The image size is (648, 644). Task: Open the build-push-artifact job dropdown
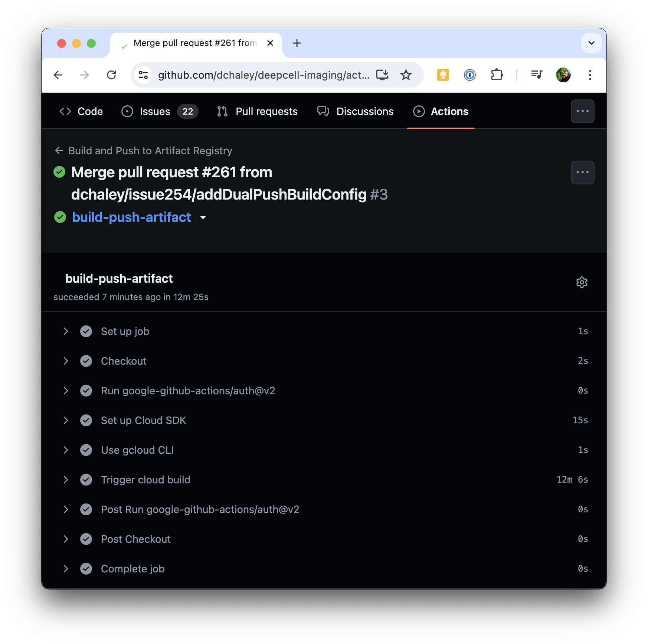pos(203,218)
